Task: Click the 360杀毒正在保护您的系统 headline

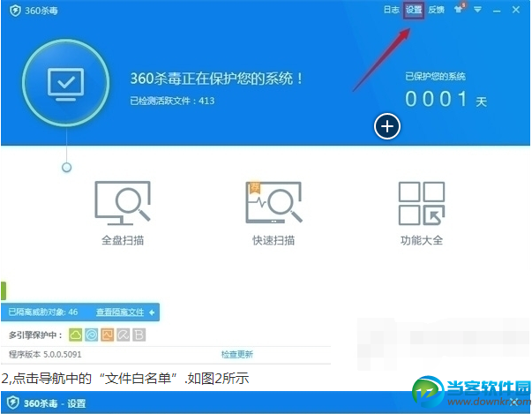Action: 216,79
